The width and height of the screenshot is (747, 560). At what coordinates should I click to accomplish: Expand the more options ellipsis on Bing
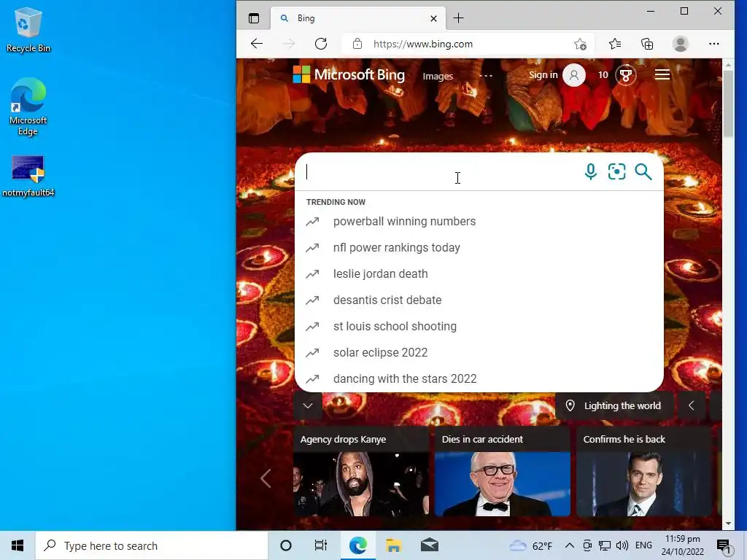[x=485, y=75]
